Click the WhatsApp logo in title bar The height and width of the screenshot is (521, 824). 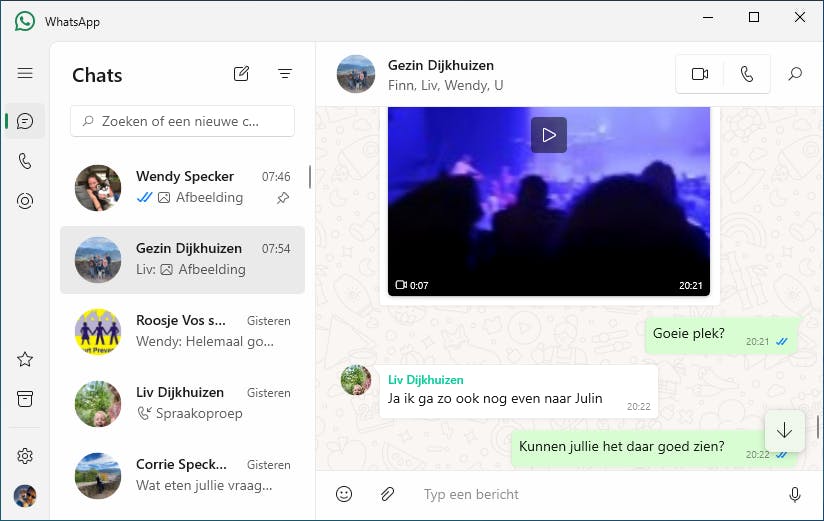click(x=25, y=22)
